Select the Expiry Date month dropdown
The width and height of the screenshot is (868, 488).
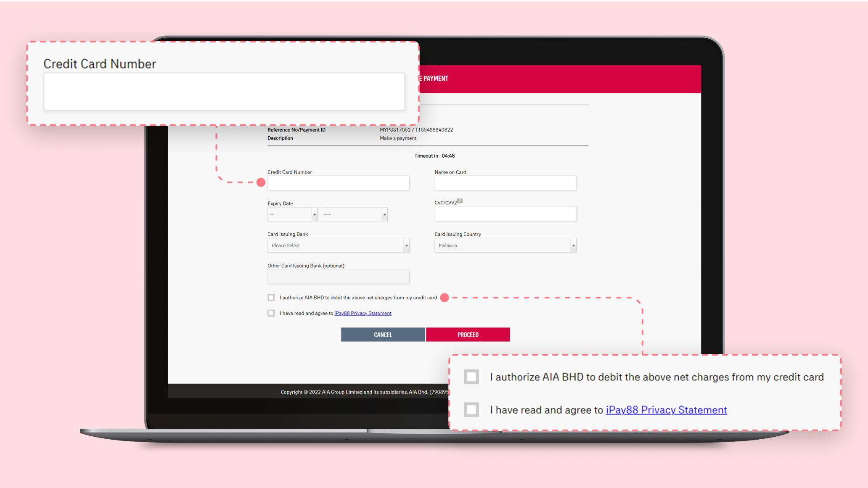point(292,214)
